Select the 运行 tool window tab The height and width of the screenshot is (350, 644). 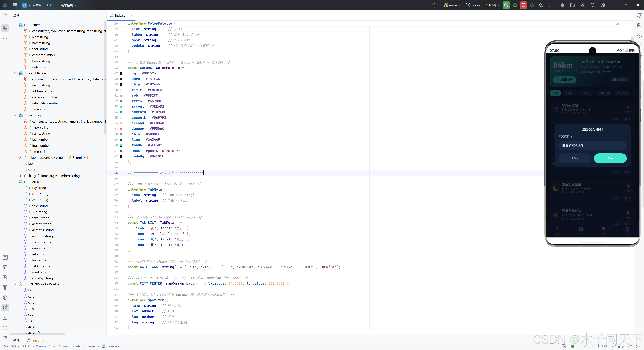pyautogui.click(x=16, y=341)
